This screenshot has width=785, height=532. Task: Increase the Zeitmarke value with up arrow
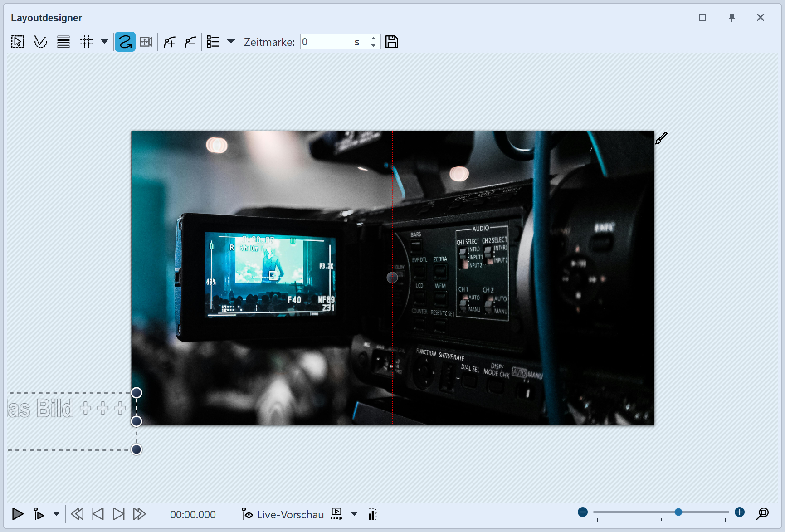(373, 39)
